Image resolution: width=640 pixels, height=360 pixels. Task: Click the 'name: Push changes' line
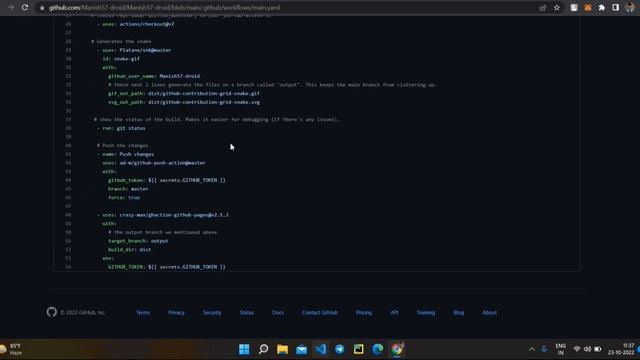pyautogui.click(x=126, y=154)
